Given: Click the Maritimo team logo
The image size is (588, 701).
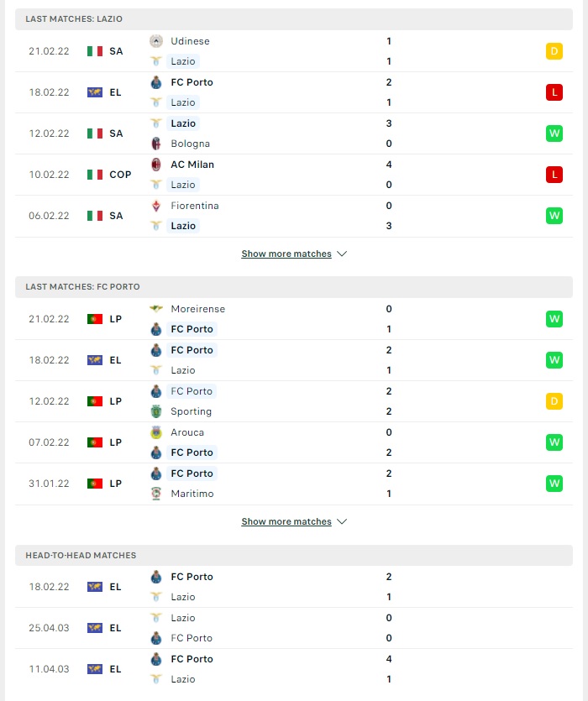Looking at the screenshot, I should [x=155, y=494].
